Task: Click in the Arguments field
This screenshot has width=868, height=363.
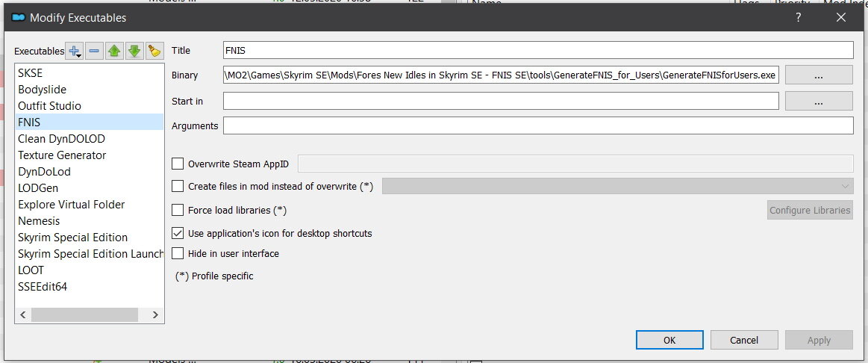Action: [x=538, y=125]
